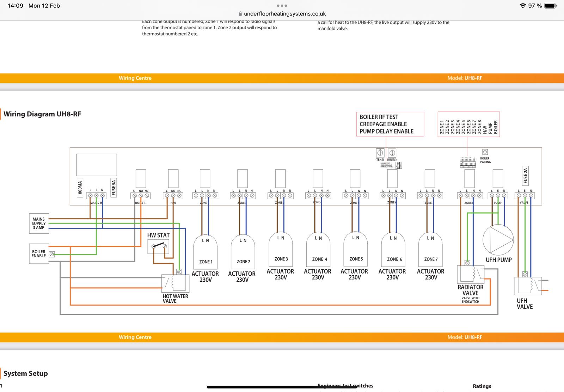Viewport: 564px width, 392px height.
Task: Tap the battery indicator icon
Action: (550, 6)
